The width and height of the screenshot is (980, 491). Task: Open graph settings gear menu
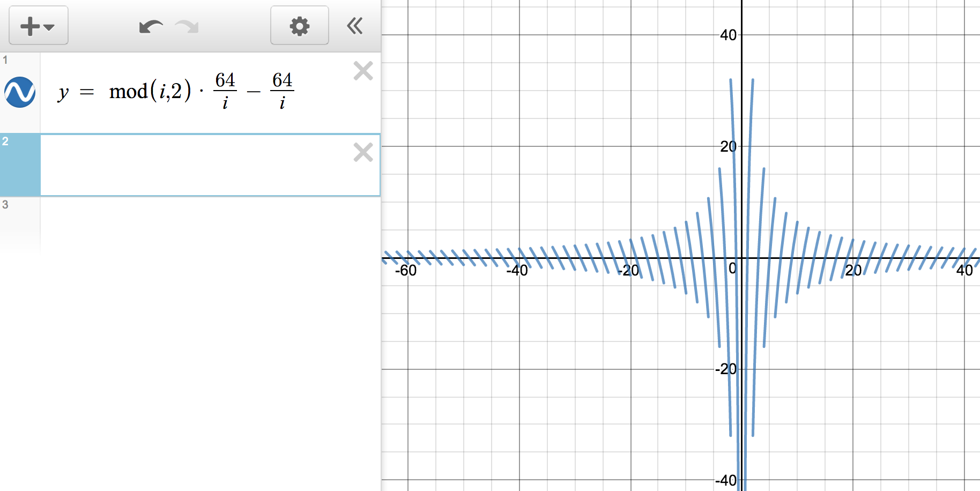[x=299, y=26]
